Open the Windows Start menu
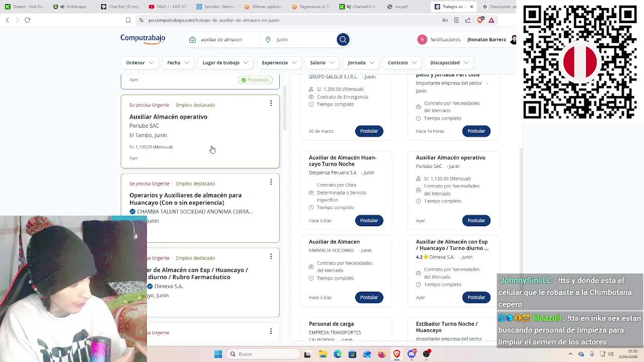644x362 pixels. point(218,354)
